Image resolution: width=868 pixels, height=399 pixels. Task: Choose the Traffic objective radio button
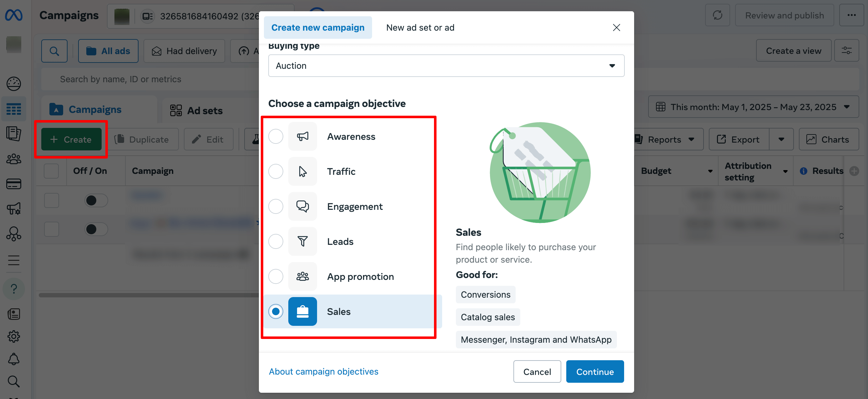pyautogui.click(x=276, y=171)
